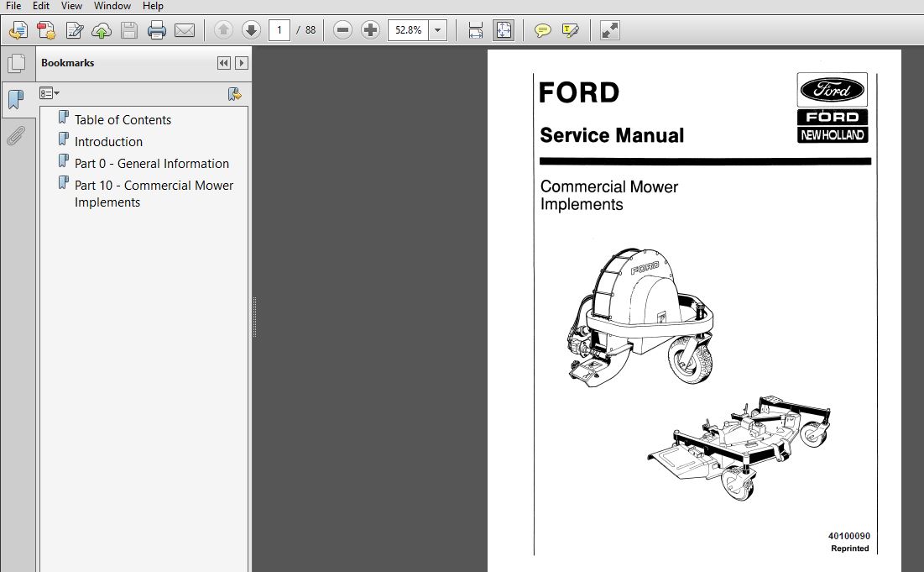Click the zoom percentage field showing 52.8%

click(408, 30)
